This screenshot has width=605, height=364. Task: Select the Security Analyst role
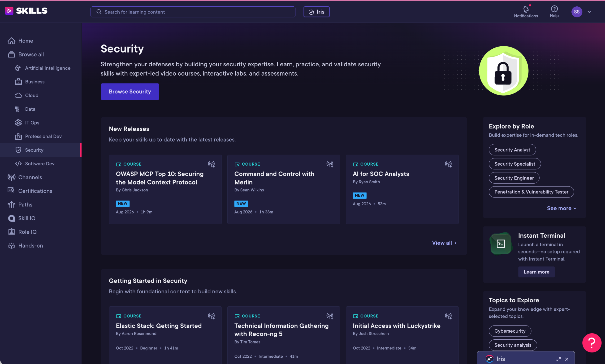pos(512,150)
